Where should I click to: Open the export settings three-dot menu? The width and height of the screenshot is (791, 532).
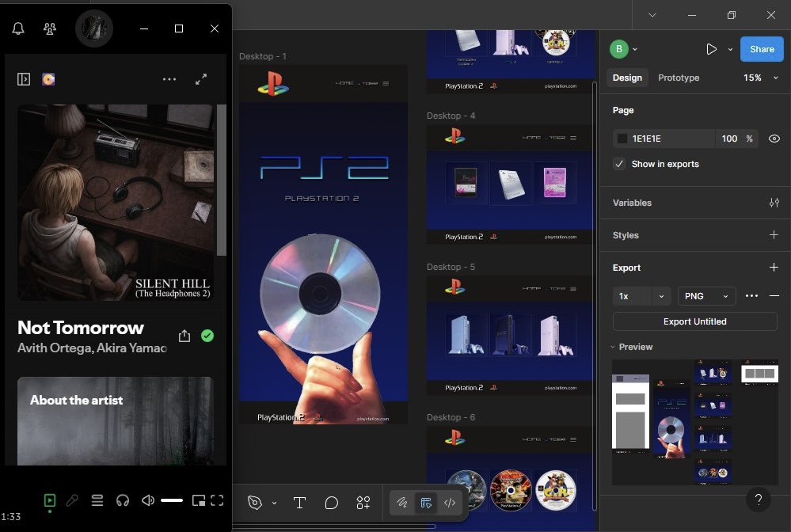tap(751, 296)
